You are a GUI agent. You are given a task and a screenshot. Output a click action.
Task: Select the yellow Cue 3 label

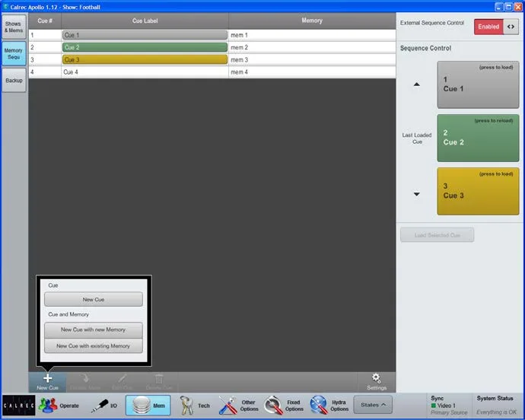tap(145, 59)
